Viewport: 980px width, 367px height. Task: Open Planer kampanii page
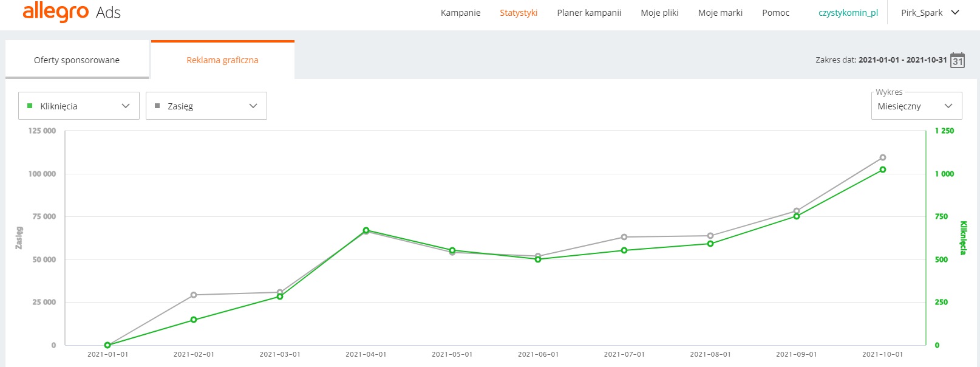point(589,13)
